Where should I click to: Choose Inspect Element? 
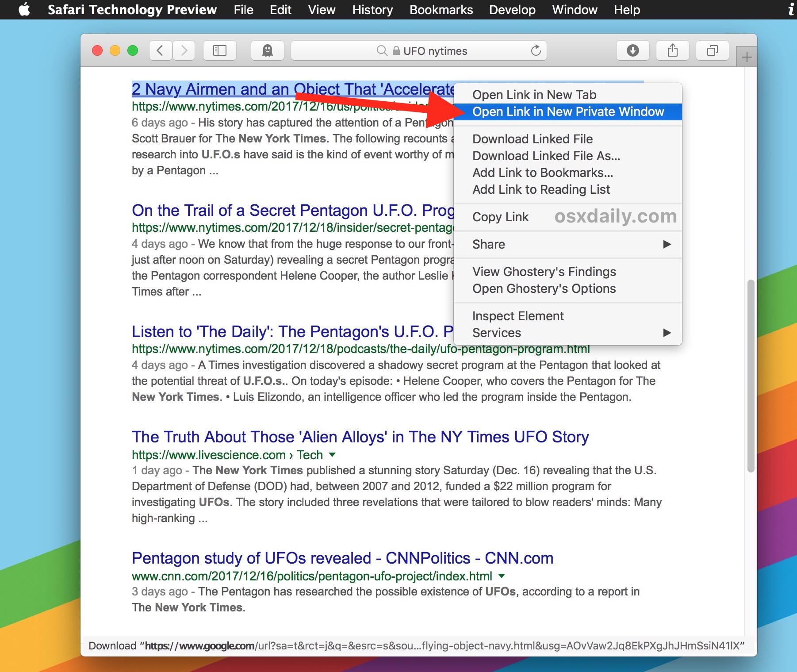pos(568,316)
